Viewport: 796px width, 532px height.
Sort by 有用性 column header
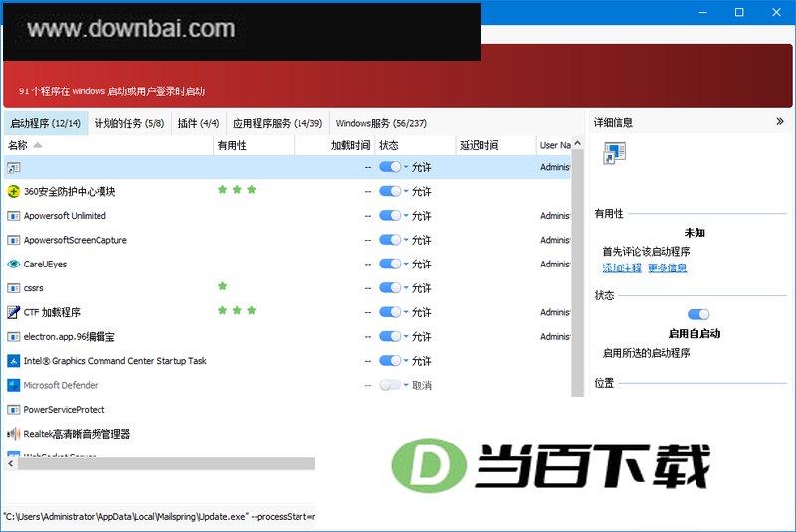tap(254, 145)
